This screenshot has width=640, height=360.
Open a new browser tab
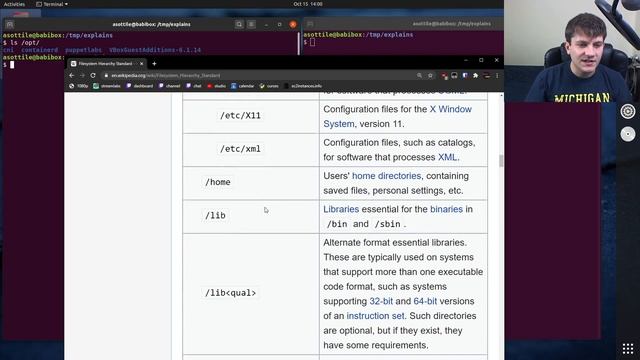pos(154,64)
